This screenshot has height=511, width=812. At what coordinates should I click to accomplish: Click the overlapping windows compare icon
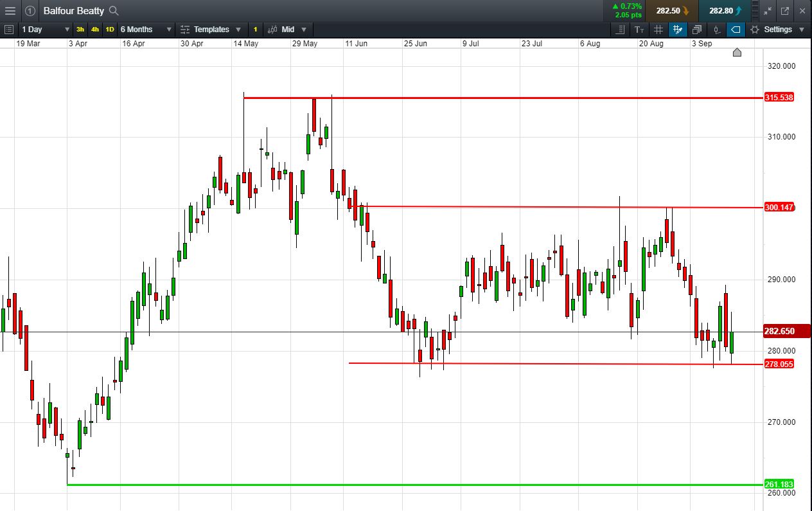point(696,30)
